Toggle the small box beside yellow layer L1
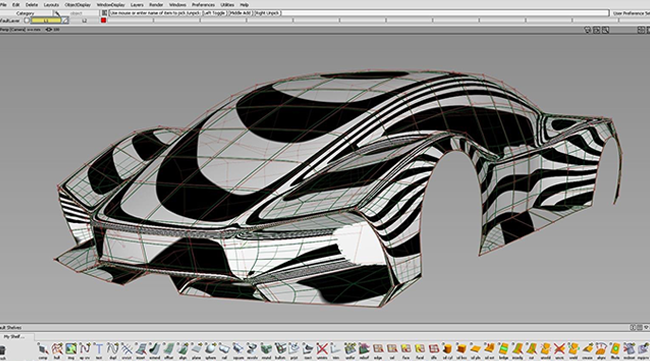This screenshot has height=361, width=650. (65, 20)
